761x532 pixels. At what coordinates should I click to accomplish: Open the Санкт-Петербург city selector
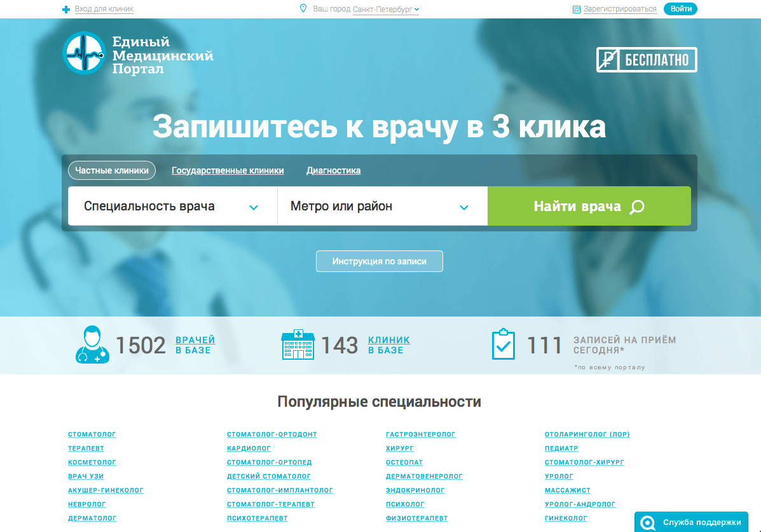coord(386,10)
